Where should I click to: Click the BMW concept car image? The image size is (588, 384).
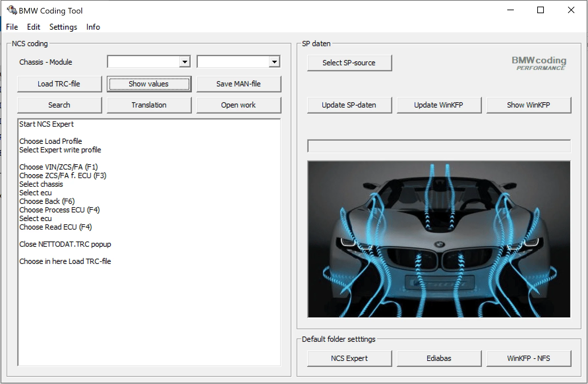(x=439, y=239)
